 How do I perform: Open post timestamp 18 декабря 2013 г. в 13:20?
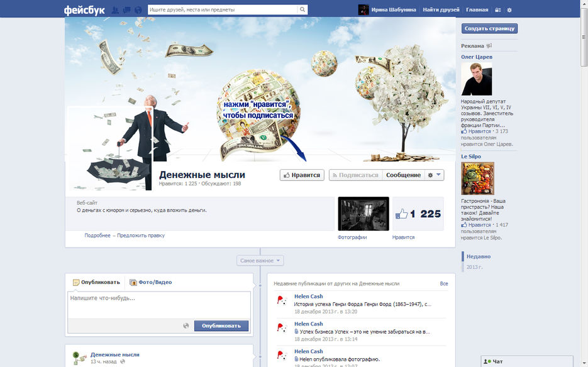tap(326, 312)
